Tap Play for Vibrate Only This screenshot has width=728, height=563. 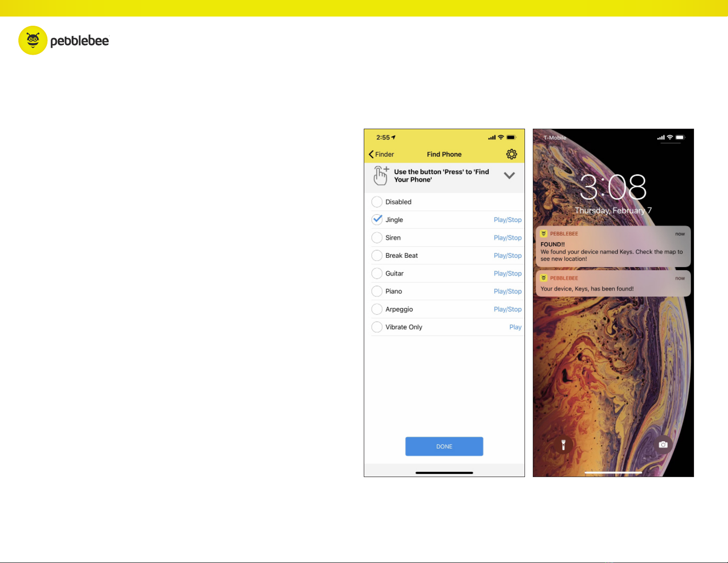pyautogui.click(x=515, y=327)
